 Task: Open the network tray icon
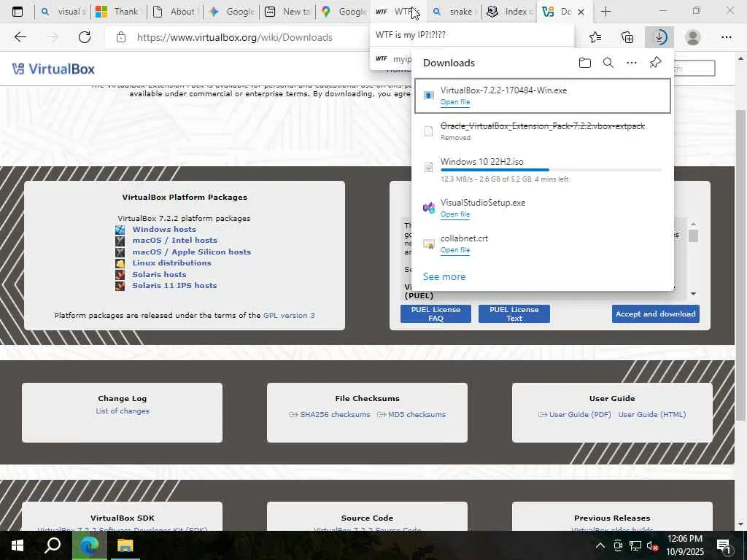[x=635, y=545]
